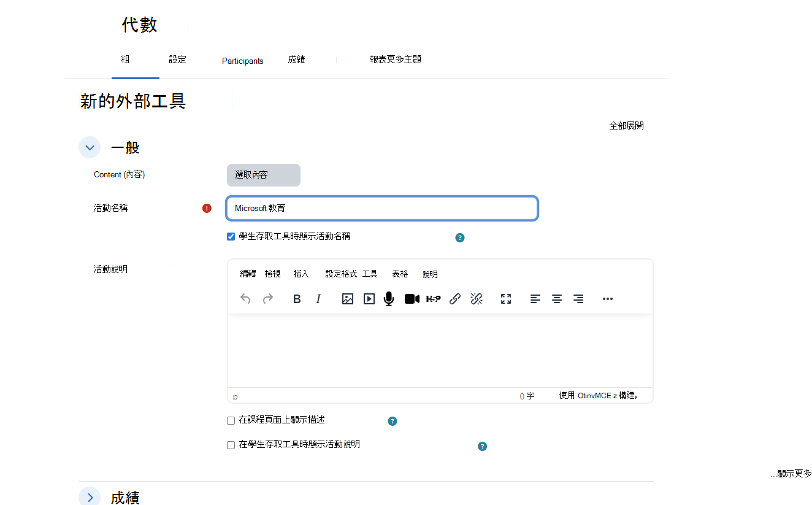Click the 0 字 word count
This screenshot has height=505, width=812.
tap(527, 396)
